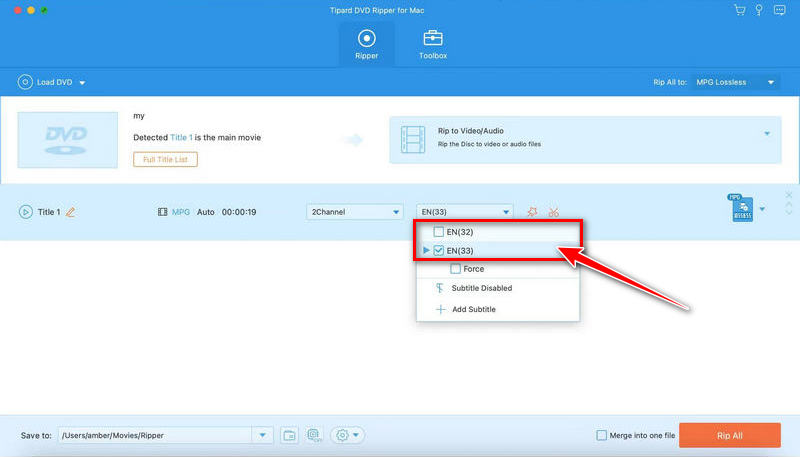Click the Auto resolution text
The height and width of the screenshot is (457, 800).
pos(206,212)
